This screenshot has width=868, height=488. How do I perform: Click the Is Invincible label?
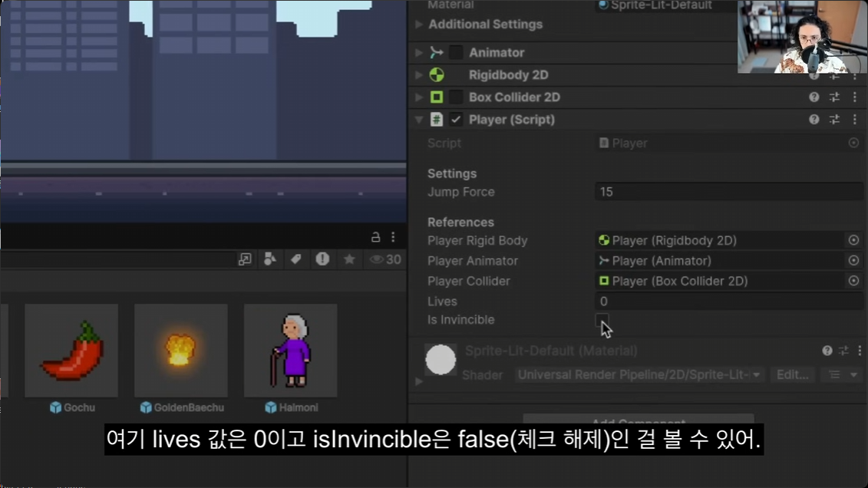pyautogui.click(x=460, y=320)
